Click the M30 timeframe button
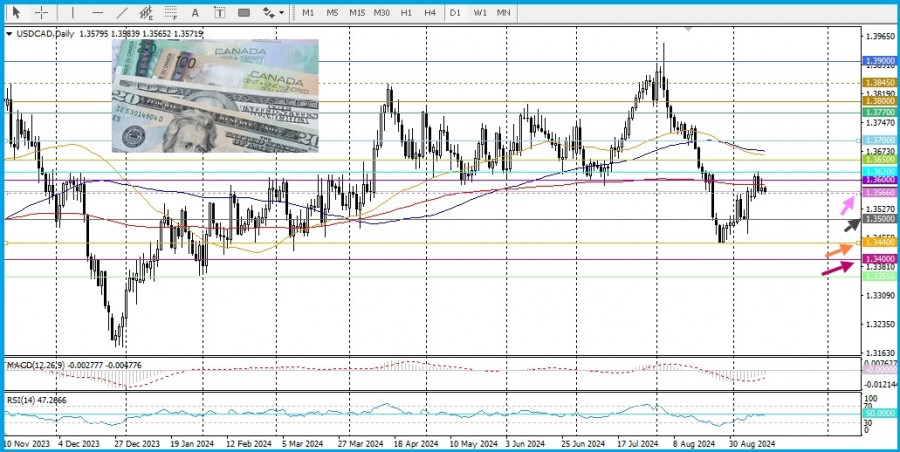This screenshot has width=900, height=452. pyautogui.click(x=381, y=13)
